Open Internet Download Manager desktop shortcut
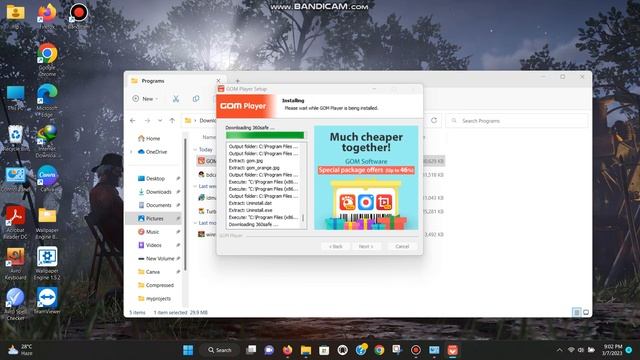 click(47, 141)
